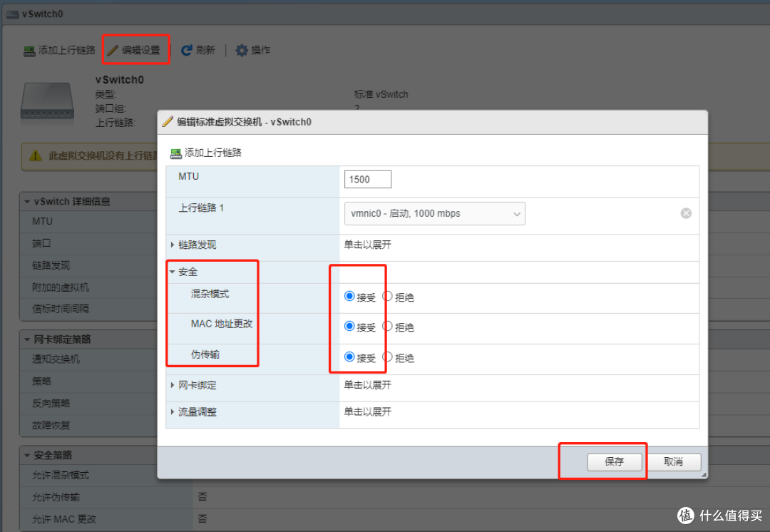Expand the 网卡绑定 section
770x532 pixels.
coord(173,385)
